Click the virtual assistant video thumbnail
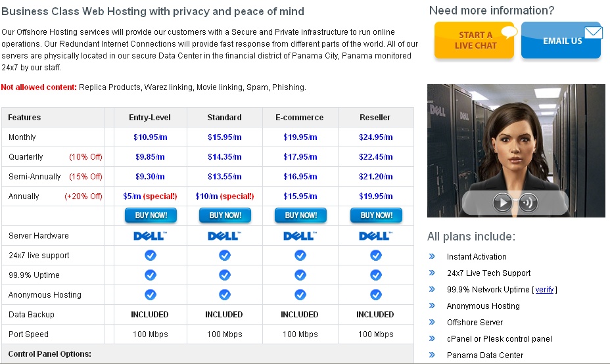Image resolution: width=610 pixels, height=364 pixels. point(516,150)
